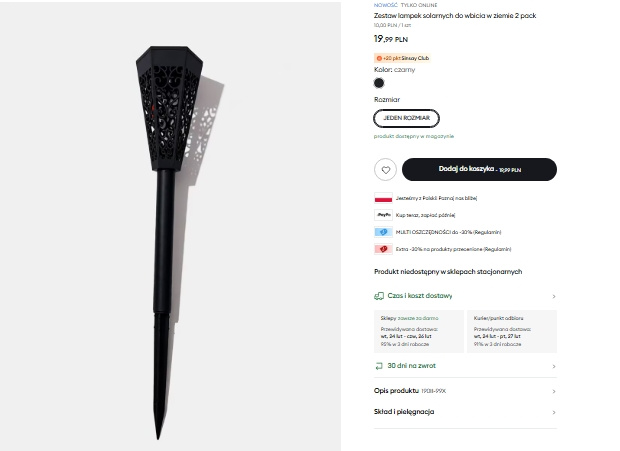Expand the 30 dni na zwrot section

point(465,366)
